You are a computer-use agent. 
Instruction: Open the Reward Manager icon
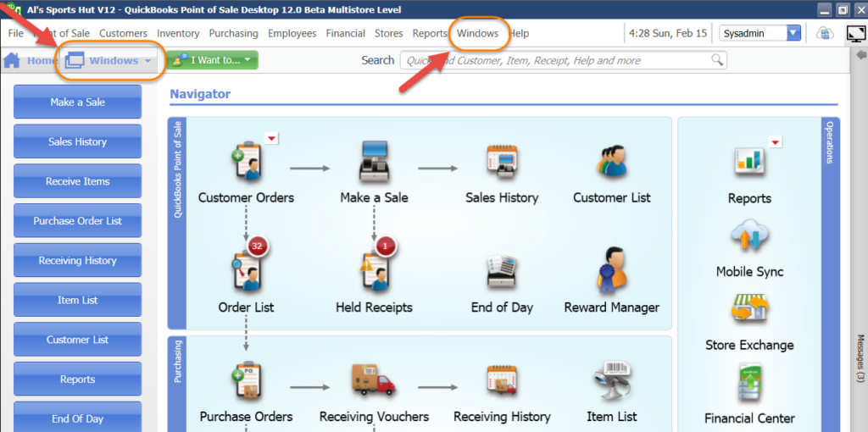click(611, 269)
